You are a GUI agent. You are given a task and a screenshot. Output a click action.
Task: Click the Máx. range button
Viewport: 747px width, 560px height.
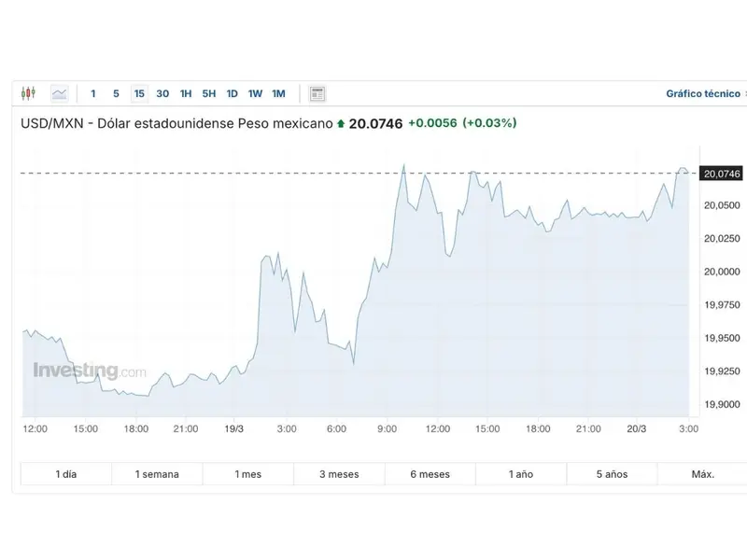pos(702,474)
